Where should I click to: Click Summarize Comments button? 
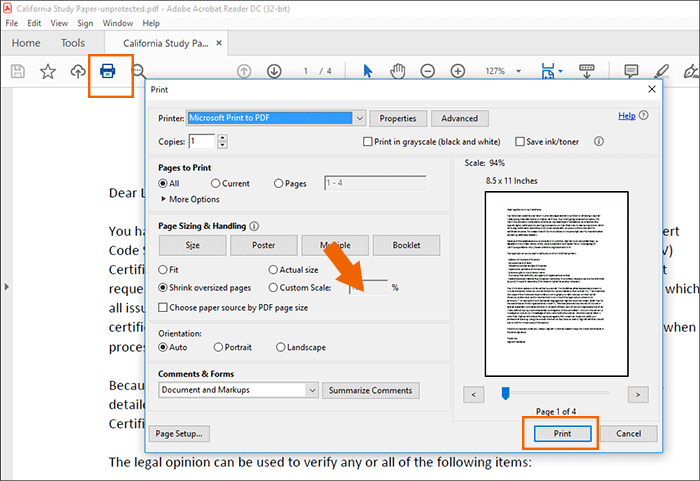[371, 390]
